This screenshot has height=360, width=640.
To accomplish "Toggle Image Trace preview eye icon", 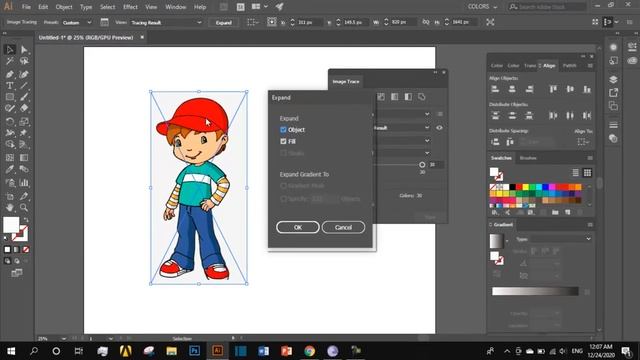I will click(x=439, y=128).
